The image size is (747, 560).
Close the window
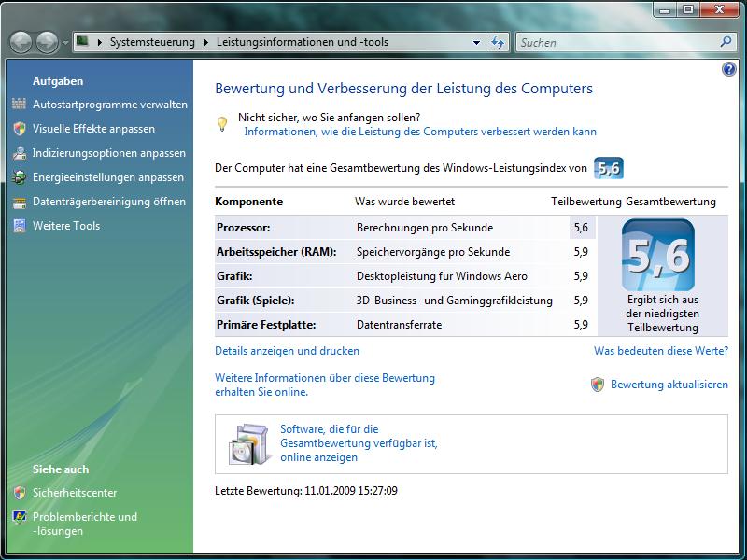(719, 10)
